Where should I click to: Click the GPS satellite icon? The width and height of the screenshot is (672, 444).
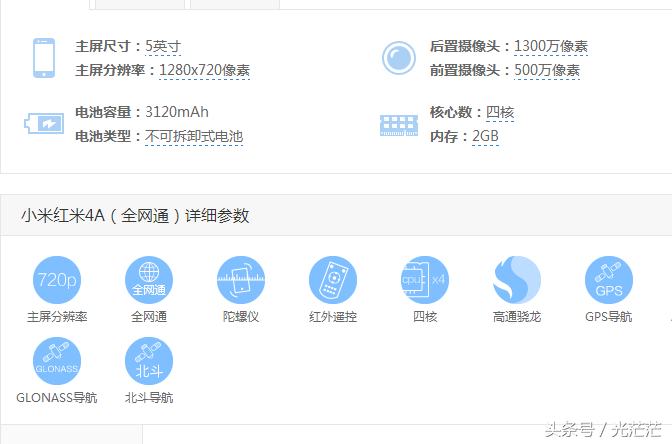click(x=609, y=280)
